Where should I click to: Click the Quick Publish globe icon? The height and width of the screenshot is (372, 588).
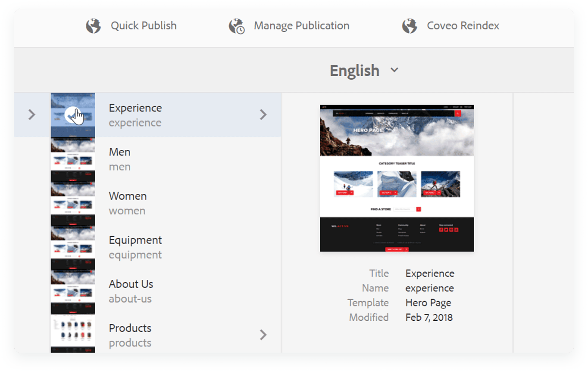click(x=93, y=26)
